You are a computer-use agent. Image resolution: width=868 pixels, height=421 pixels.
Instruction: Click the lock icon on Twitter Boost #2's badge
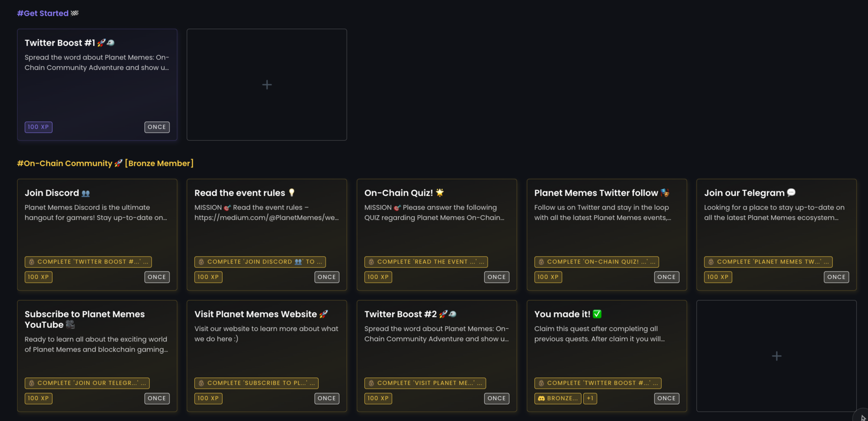[x=371, y=383]
